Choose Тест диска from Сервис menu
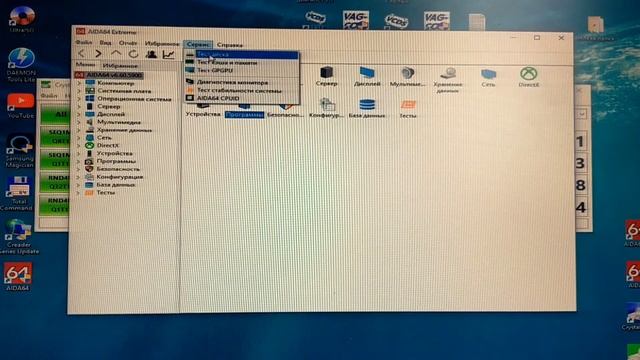The image size is (640, 360). 242,55
